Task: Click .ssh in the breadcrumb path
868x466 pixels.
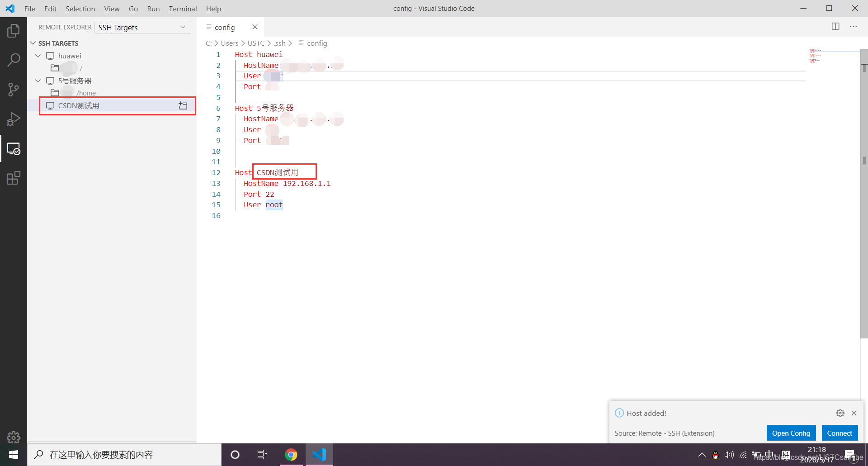Action: click(279, 43)
